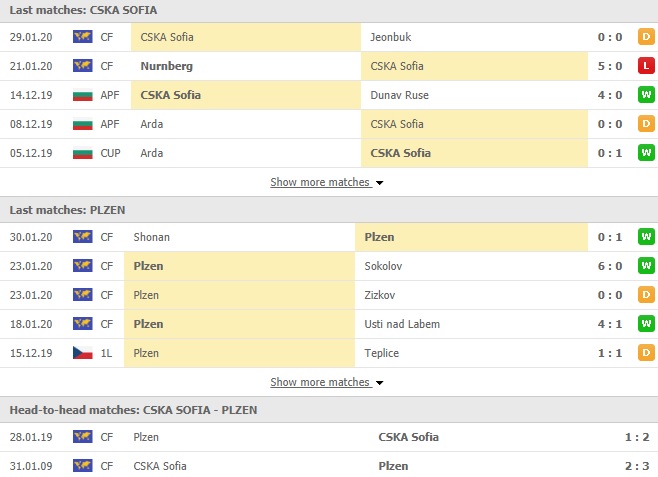Image resolution: width=658 pixels, height=477 pixels.
Task: Click the win badge for Dunav Ruse match
Action: click(646, 95)
